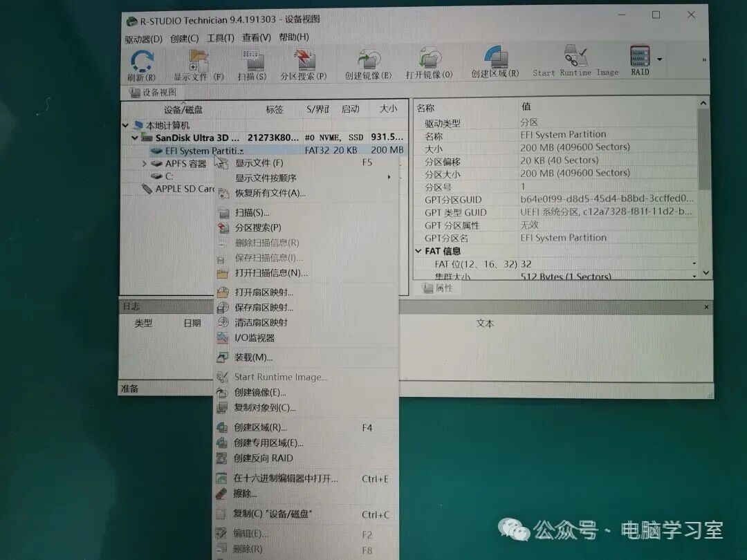Select the APPLE SD Card device
The image size is (747, 560).
tap(185, 189)
